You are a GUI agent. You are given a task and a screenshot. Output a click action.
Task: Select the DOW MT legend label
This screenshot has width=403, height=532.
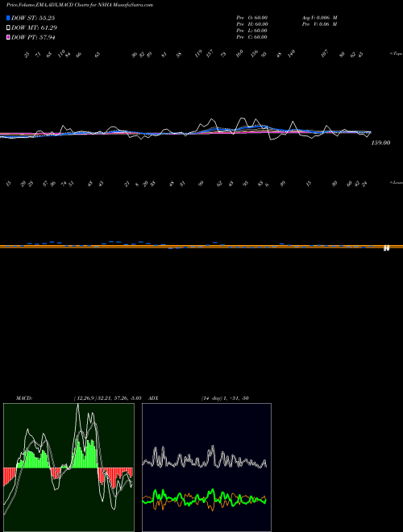34,28
